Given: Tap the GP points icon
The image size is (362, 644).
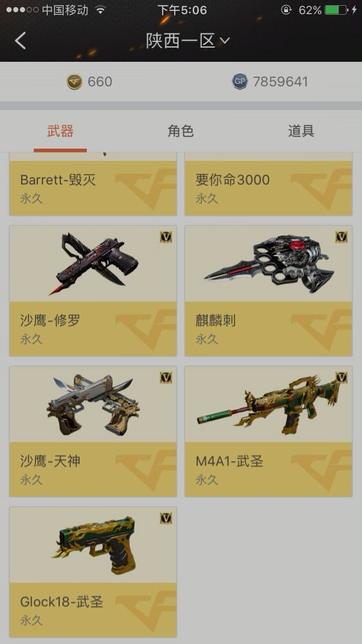Looking at the screenshot, I should (240, 82).
